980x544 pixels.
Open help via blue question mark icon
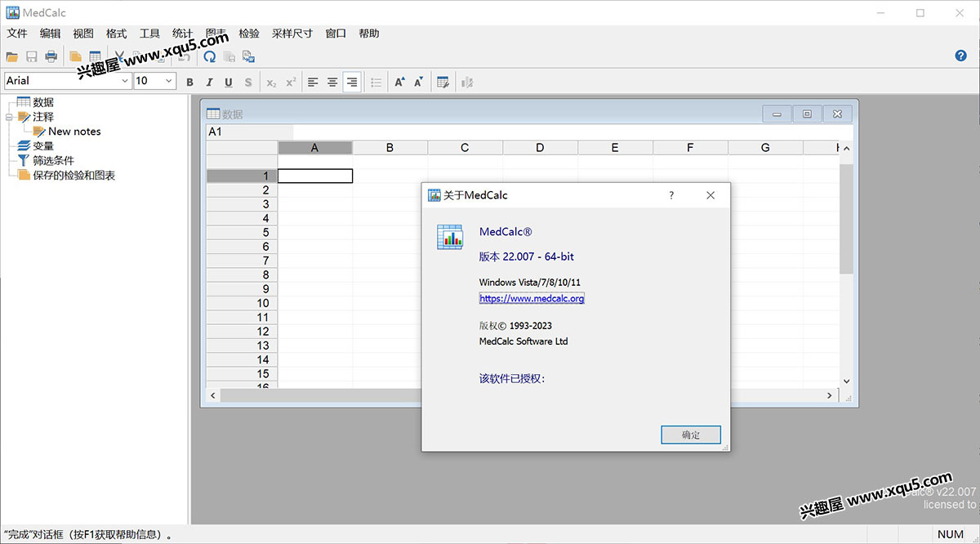(961, 56)
